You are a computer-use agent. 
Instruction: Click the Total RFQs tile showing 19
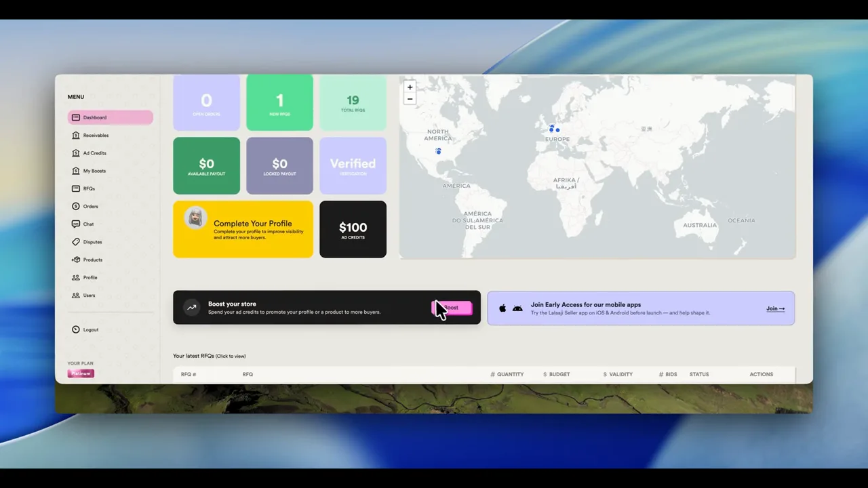(x=353, y=103)
